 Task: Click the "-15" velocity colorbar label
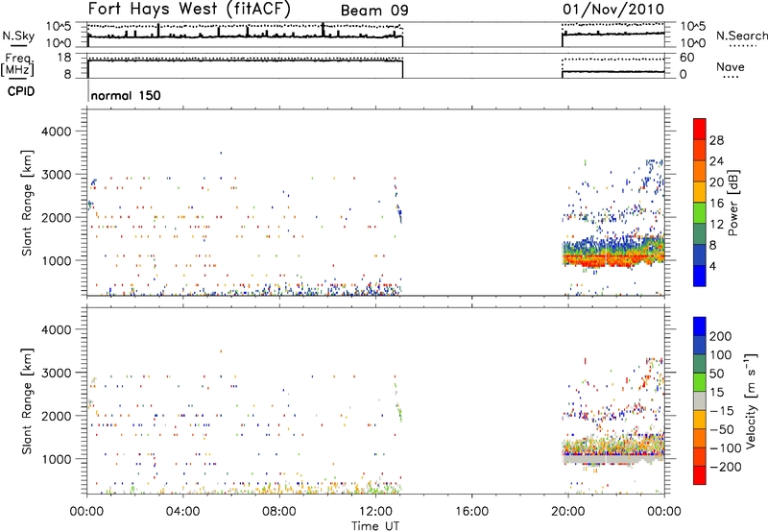click(722, 410)
